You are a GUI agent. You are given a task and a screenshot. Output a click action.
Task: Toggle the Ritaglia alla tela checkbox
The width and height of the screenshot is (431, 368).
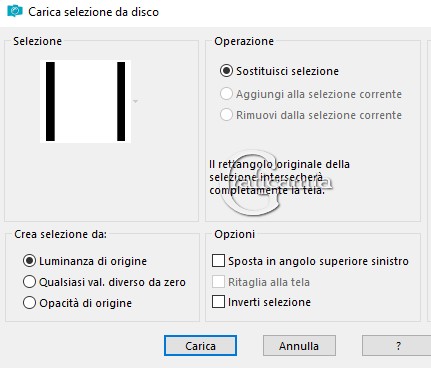[x=218, y=282]
